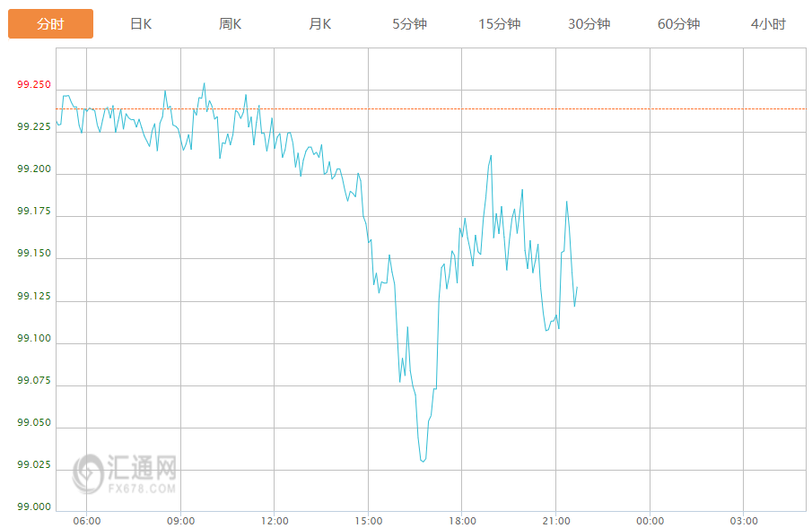Click the 99.000 price axis label
The width and height of the screenshot is (812, 528).
pyautogui.click(x=34, y=506)
